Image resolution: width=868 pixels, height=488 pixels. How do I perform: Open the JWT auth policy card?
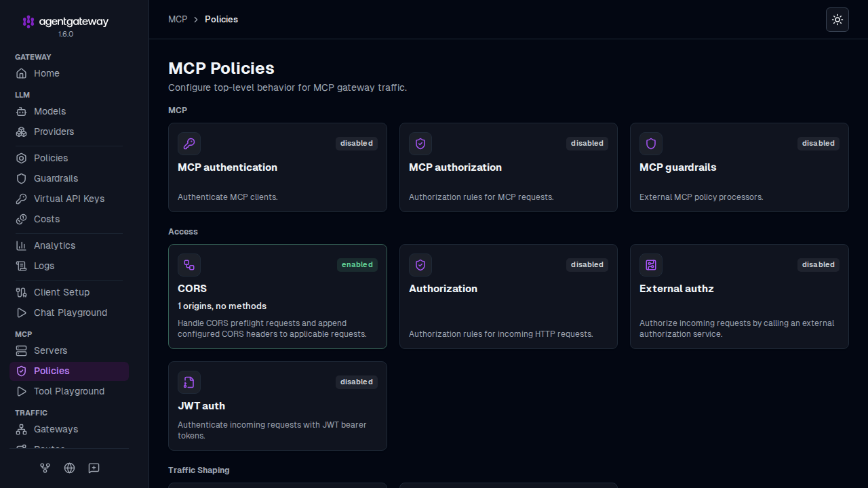(x=277, y=406)
